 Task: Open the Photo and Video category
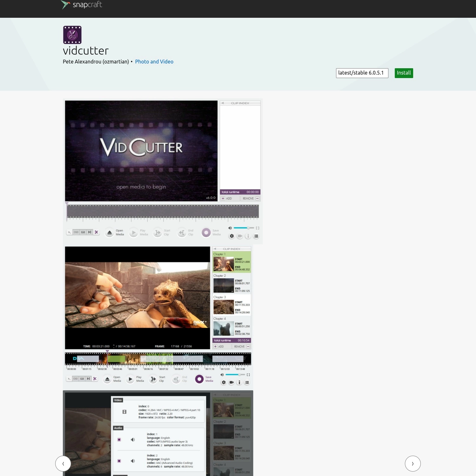point(154,62)
